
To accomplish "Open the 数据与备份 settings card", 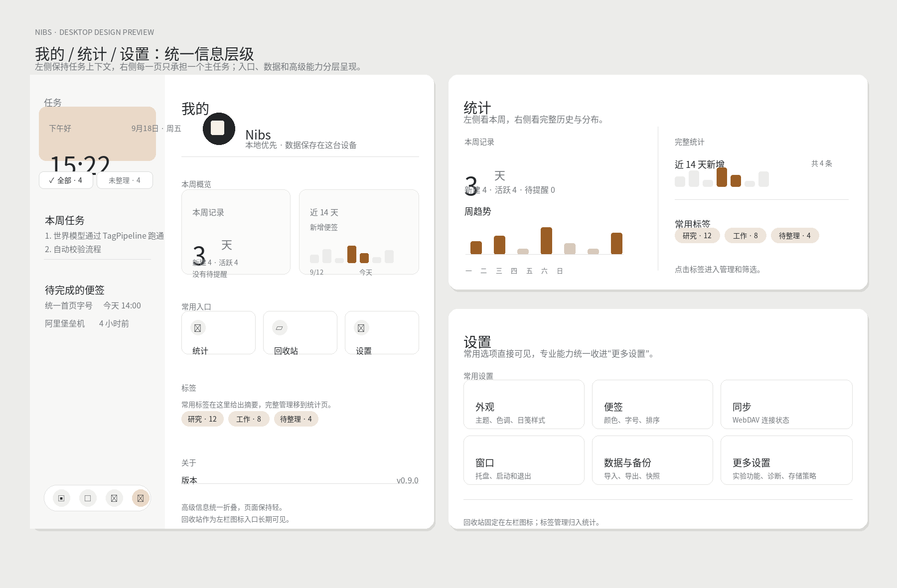I will point(652,460).
